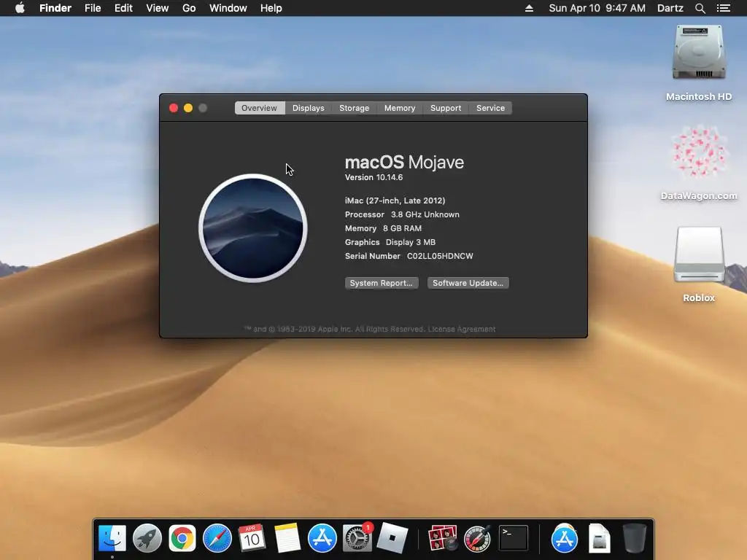Open the Apple menu

coord(20,8)
